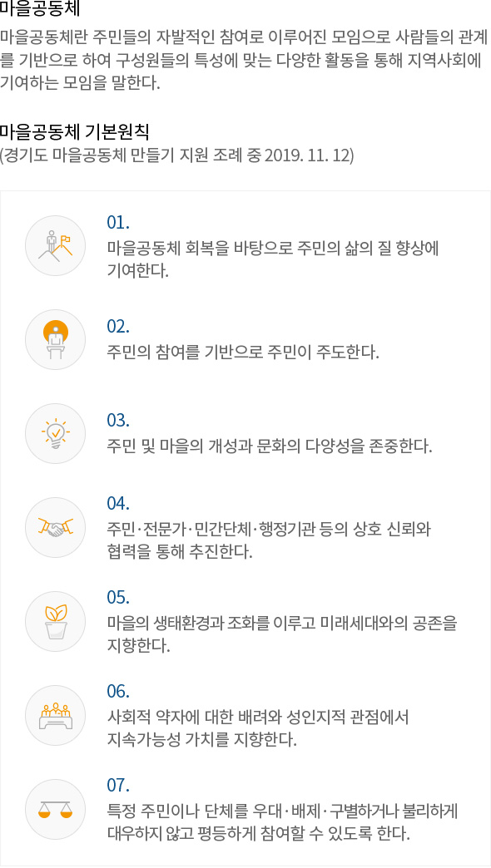
Task: Click the balance scales icon
Action: point(56,809)
